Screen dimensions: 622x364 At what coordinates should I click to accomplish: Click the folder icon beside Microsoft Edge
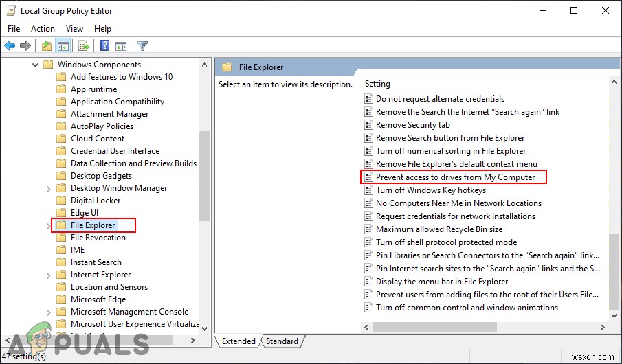pos(61,299)
